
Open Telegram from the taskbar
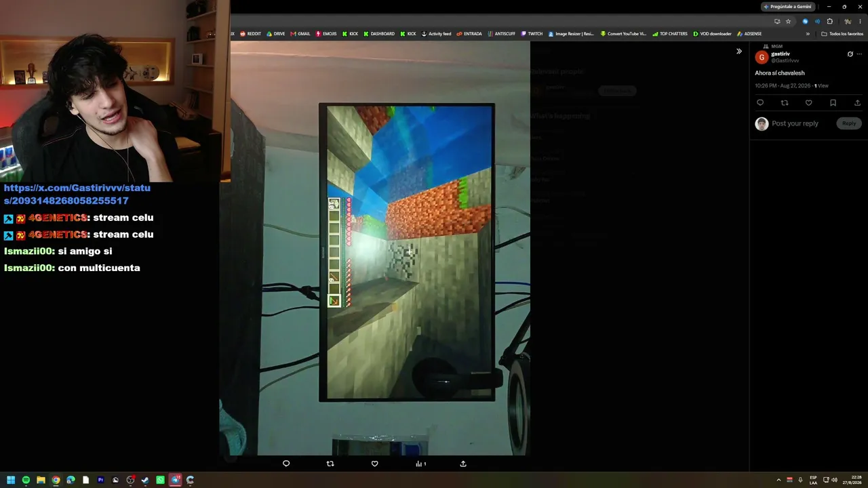tap(175, 480)
